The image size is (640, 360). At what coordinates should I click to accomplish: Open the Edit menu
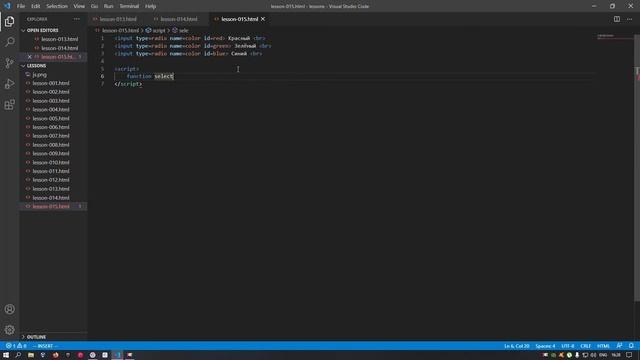point(36,6)
